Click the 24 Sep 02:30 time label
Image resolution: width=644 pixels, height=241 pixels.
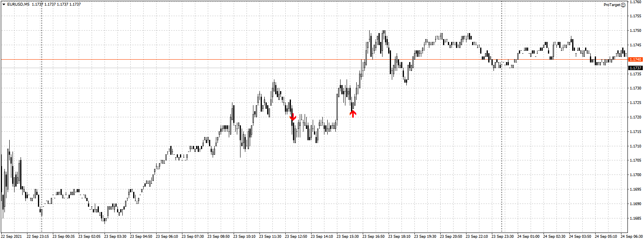[x=554, y=237]
